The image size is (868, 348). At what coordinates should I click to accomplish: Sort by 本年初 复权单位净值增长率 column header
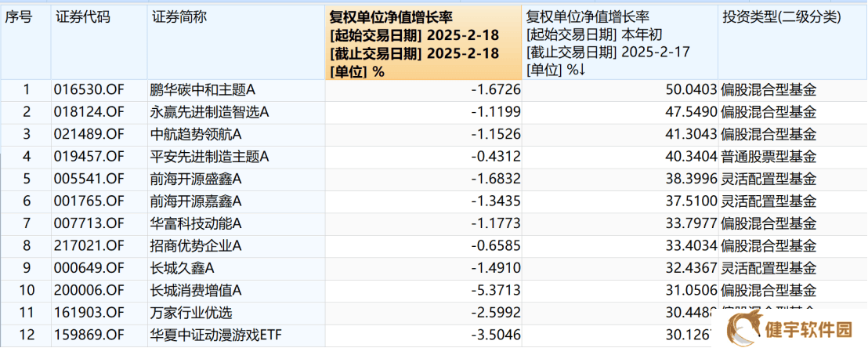620,44
